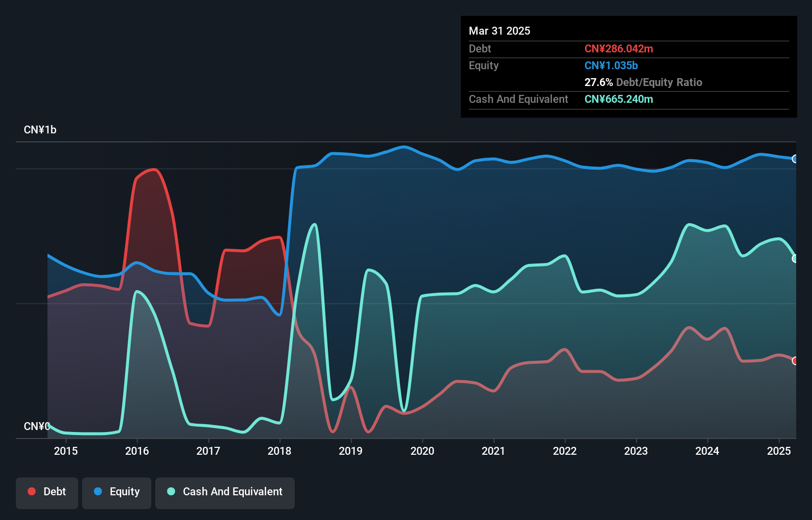Click the Equity row label in tooltip

484,65
